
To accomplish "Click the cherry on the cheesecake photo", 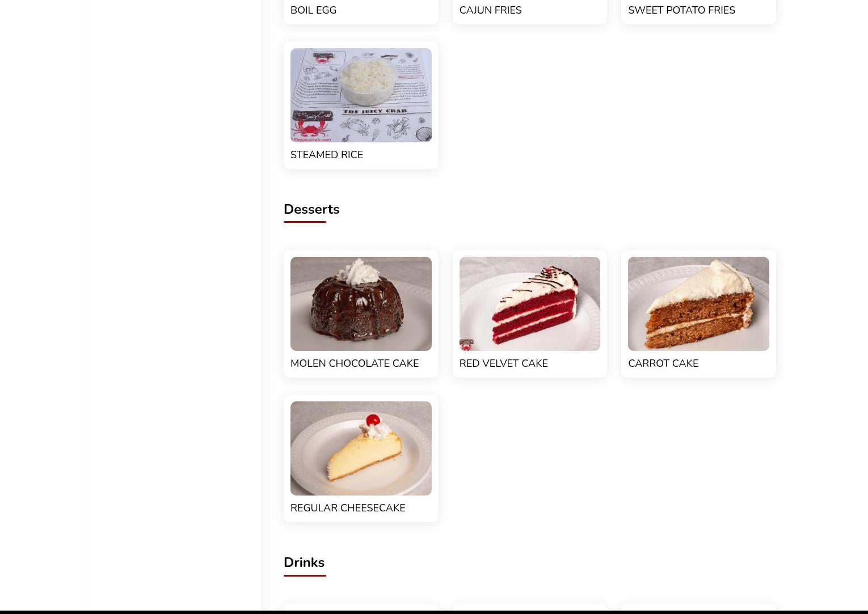I will (373, 421).
